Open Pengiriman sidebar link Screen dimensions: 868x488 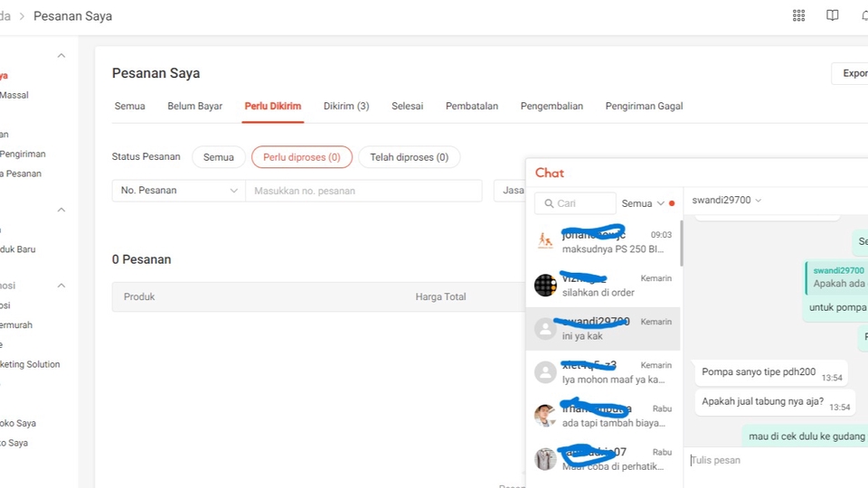click(23, 154)
